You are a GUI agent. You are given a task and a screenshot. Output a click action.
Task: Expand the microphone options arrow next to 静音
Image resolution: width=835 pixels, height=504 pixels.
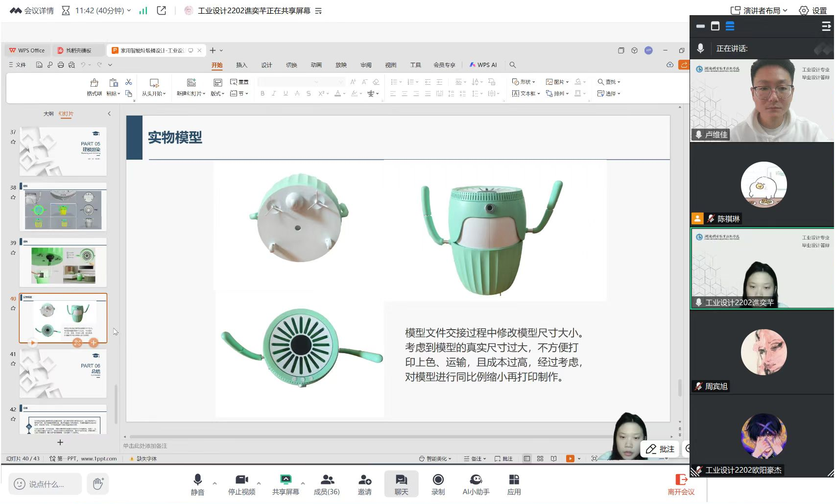point(215,483)
